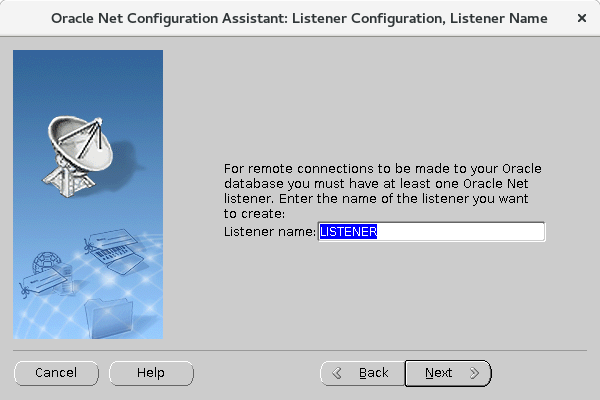Go back using the Back button
Image resolution: width=600 pixels, height=400 pixels.
tap(362, 373)
